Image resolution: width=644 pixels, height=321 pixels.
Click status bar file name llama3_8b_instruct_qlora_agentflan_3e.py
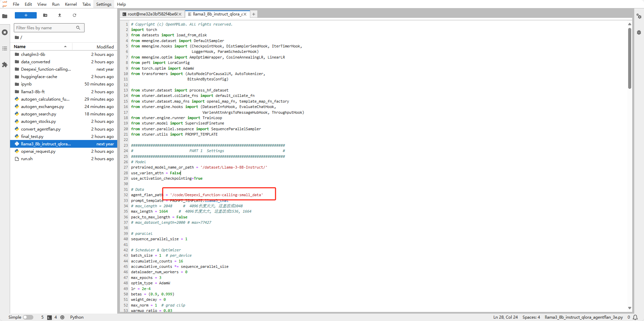coord(584,317)
